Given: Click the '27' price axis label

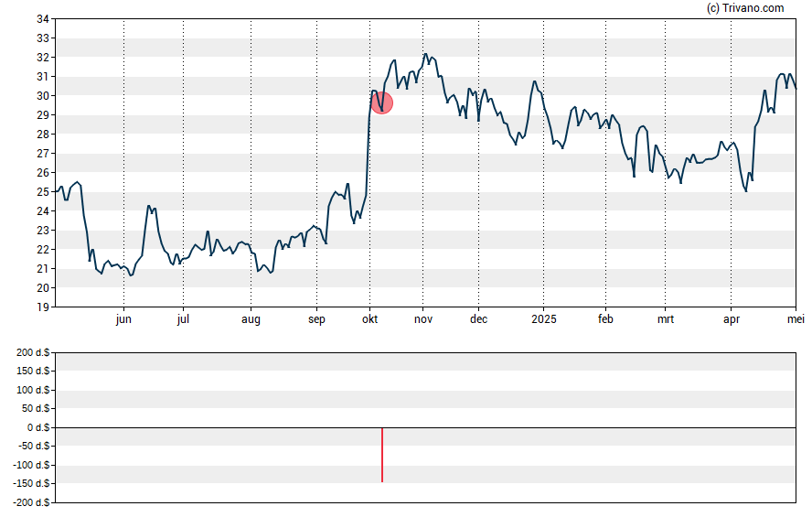Looking at the screenshot, I should (x=42, y=154).
